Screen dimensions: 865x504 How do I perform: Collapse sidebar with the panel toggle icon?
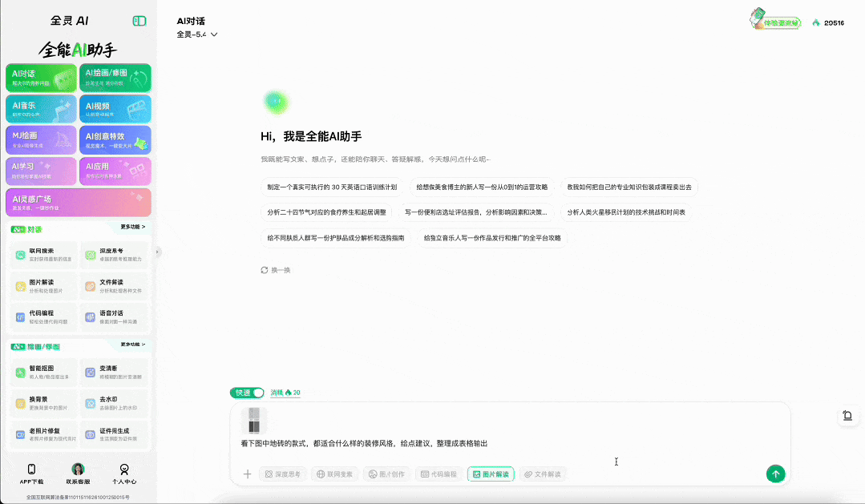click(x=139, y=21)
